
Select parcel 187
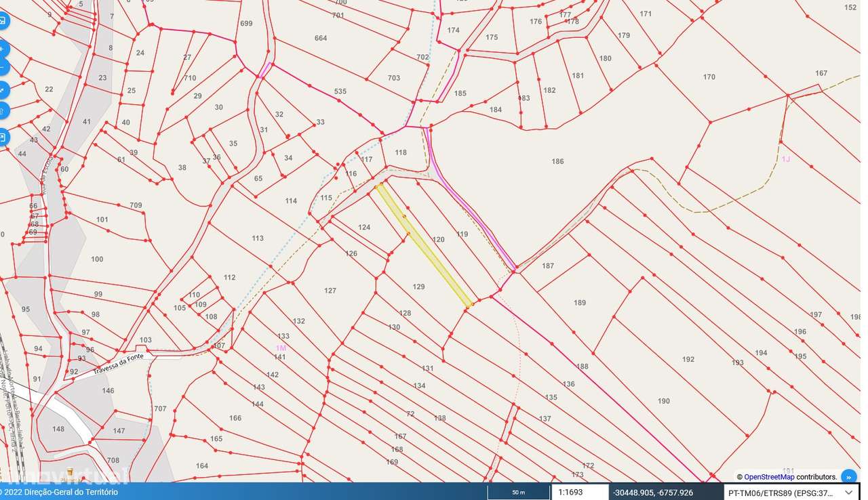[x=548, y=266]
